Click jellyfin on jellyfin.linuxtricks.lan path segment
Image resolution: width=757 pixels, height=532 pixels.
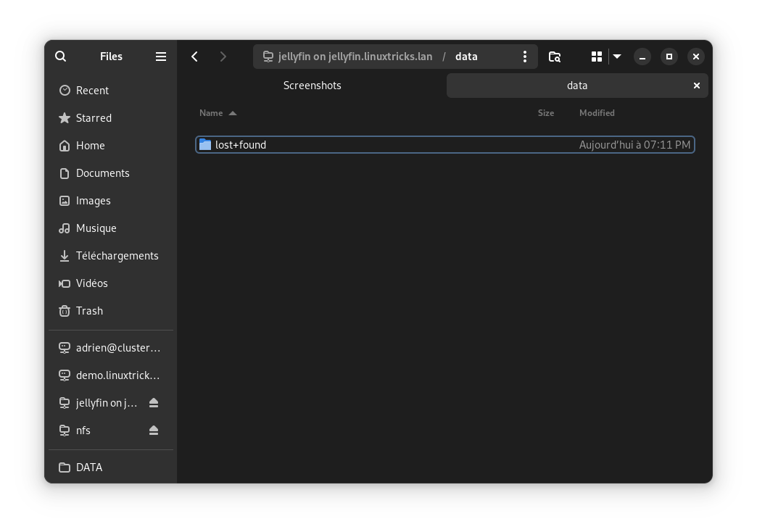point(347,57)
